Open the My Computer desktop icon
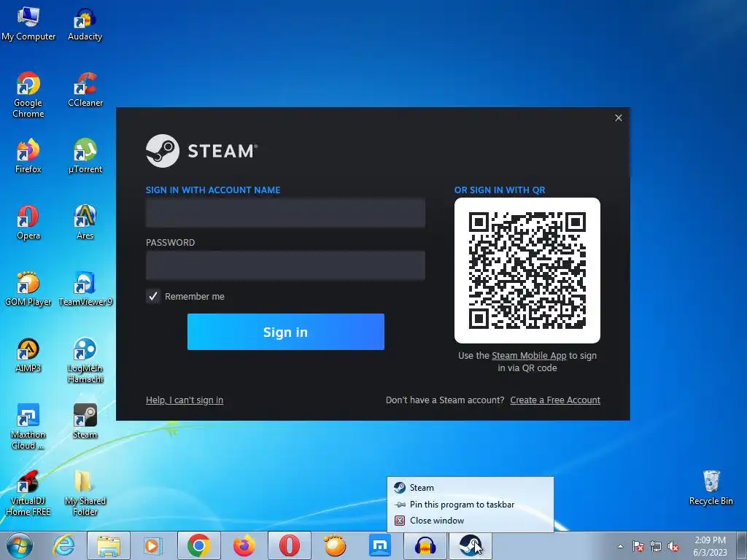The image size is (747, 560). click(x=28, y=24)
